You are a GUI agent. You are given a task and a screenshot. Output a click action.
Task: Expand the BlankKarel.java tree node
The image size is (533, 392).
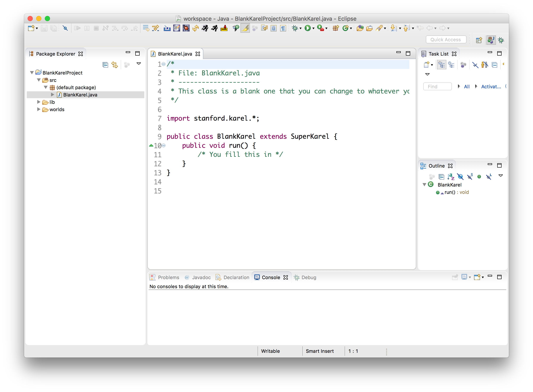pos(52,95)
